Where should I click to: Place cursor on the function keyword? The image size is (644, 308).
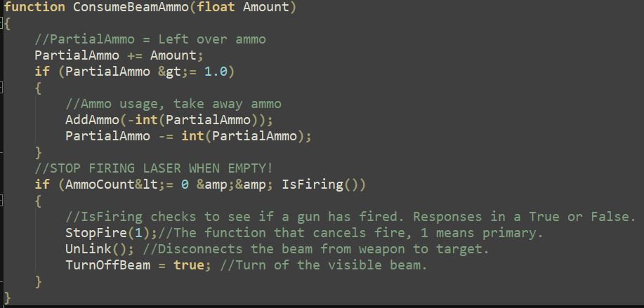34,7
